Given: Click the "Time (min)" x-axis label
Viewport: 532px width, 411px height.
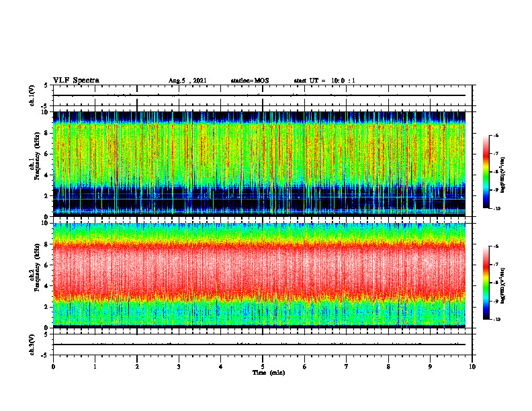Looking at the screenshot, I should (x=269, y=373).
